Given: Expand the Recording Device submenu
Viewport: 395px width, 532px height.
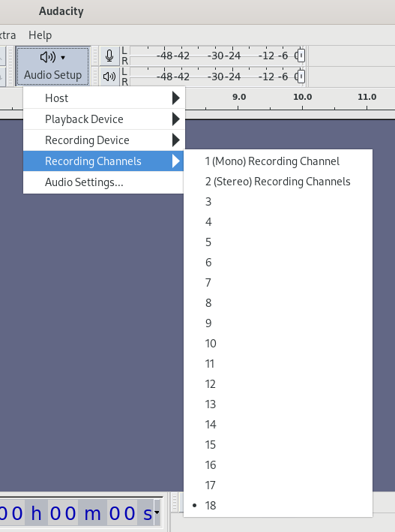Looking at the screenshot, I should 104,140.
